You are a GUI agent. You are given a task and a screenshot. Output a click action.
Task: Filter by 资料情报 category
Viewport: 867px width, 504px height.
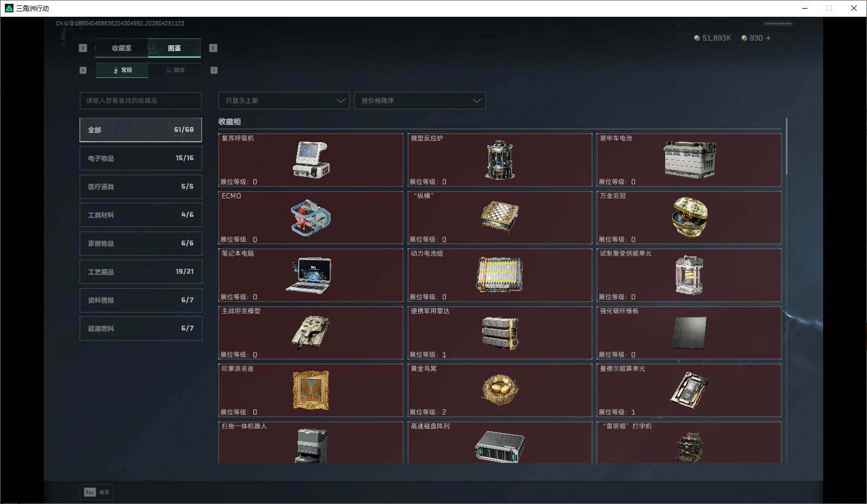[x=141, y=300]
